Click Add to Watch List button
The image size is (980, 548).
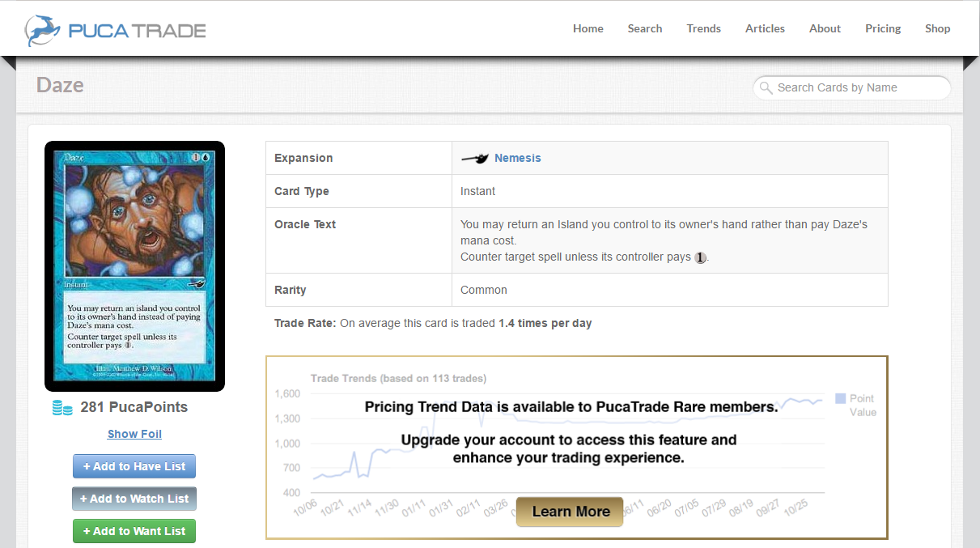134,499
